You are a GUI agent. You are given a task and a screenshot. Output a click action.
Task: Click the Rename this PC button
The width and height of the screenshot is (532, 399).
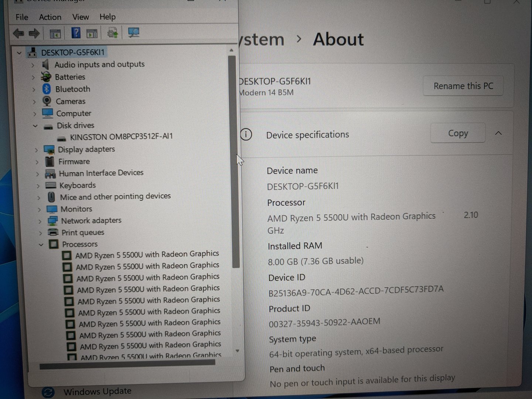pyautogui.click(x=463, y=86)
